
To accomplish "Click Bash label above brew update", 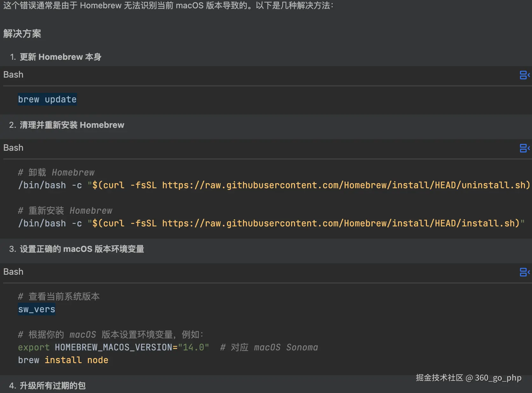I will click(x=13, y=75).
